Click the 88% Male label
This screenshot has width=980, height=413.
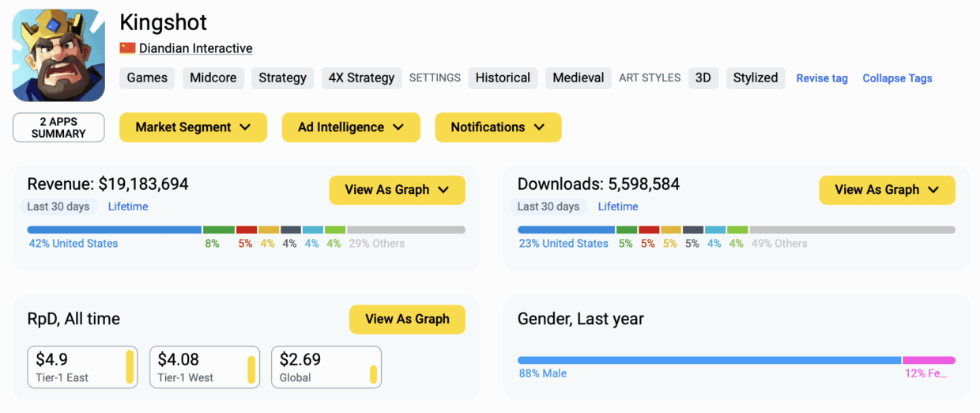(543, 373)
